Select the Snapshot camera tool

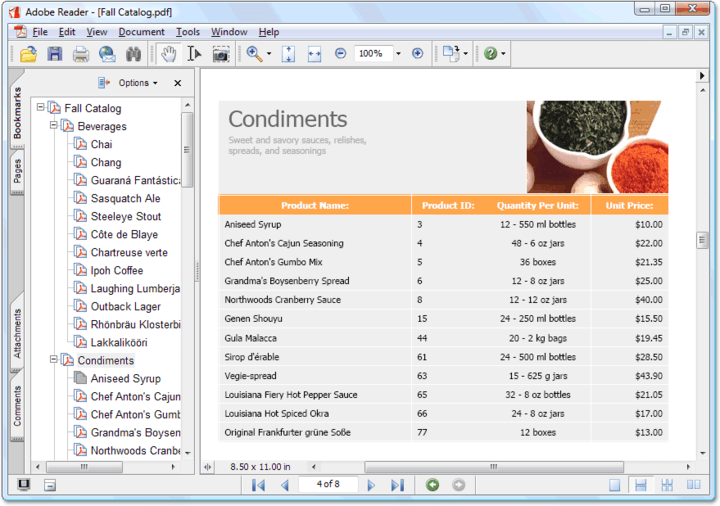[x=220, y=54]
